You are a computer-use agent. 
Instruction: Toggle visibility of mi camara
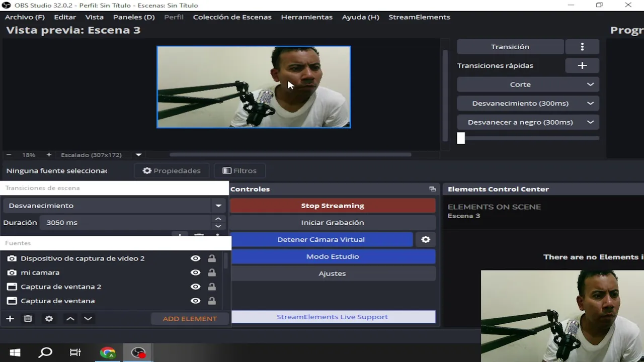[196, 273]
